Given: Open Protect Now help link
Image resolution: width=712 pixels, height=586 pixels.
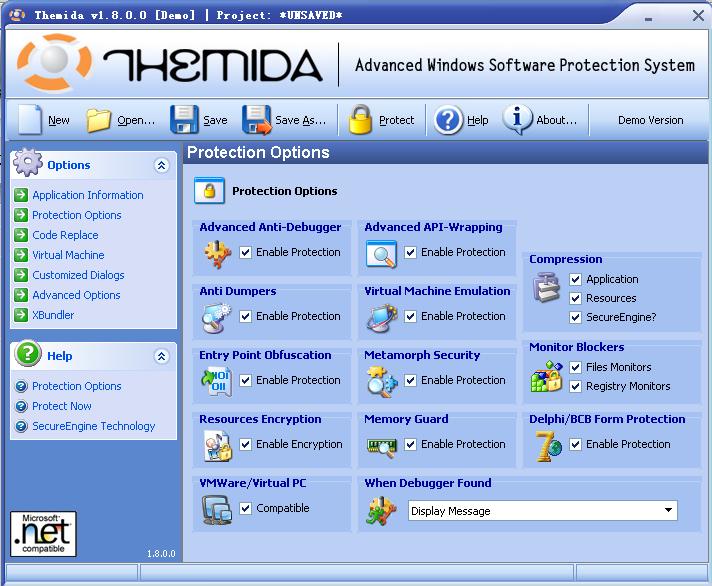Looking at the screenshot, I should pos(62,406).
